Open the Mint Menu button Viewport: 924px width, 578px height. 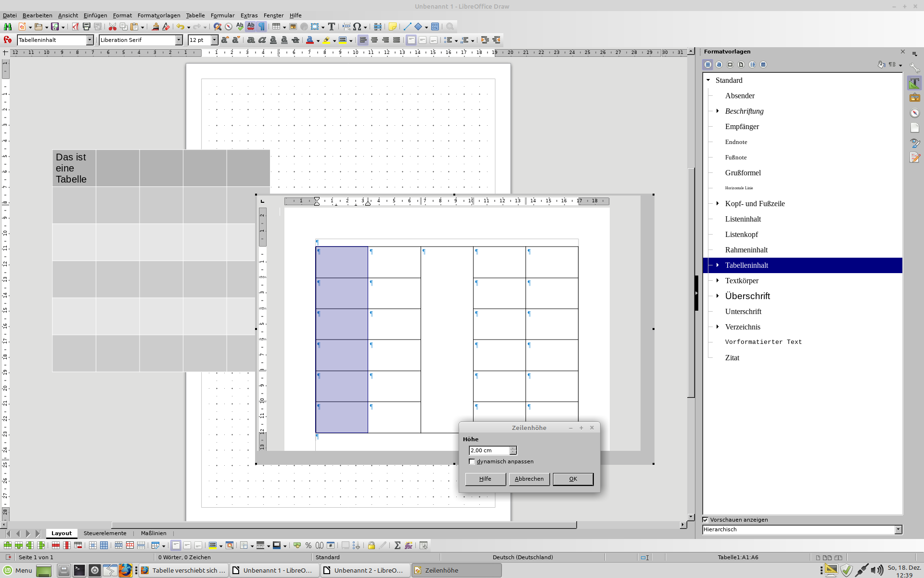pos(18,570)
